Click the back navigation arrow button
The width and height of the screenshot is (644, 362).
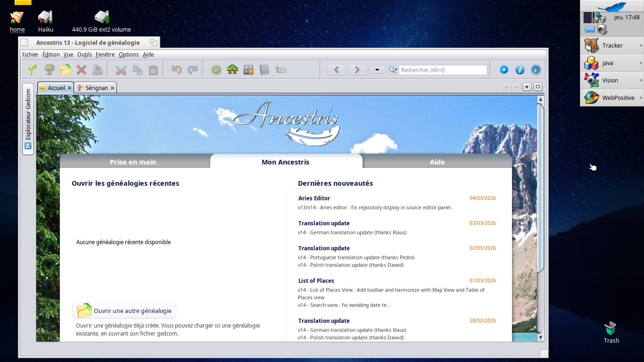[x=337, y=70]
